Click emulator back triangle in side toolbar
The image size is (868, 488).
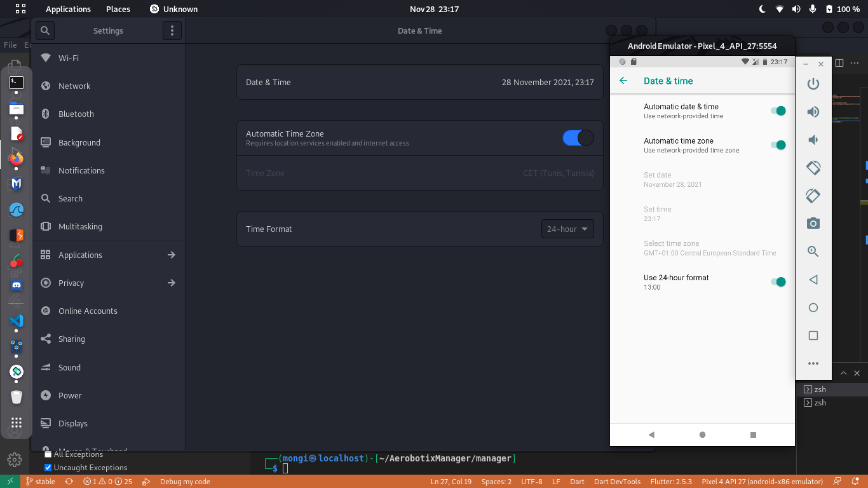click(x=813, y=280)
